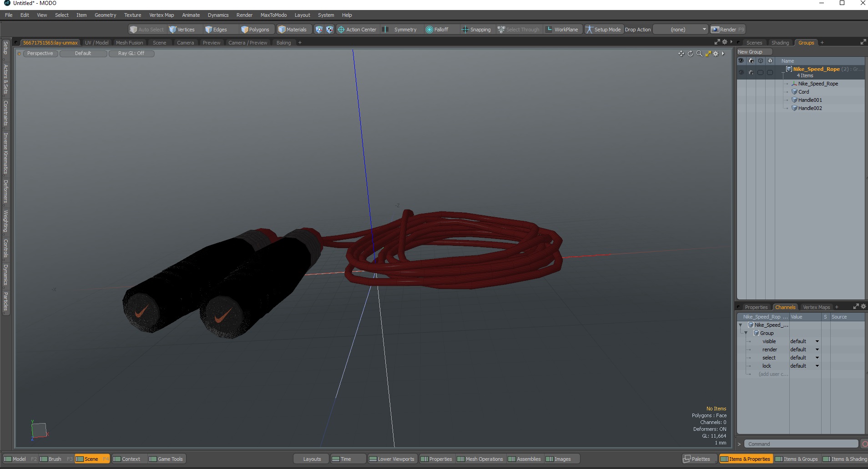Open the select channel value dropdown
This screenshot has height=469, width=868.
click(x=804, y=358)
